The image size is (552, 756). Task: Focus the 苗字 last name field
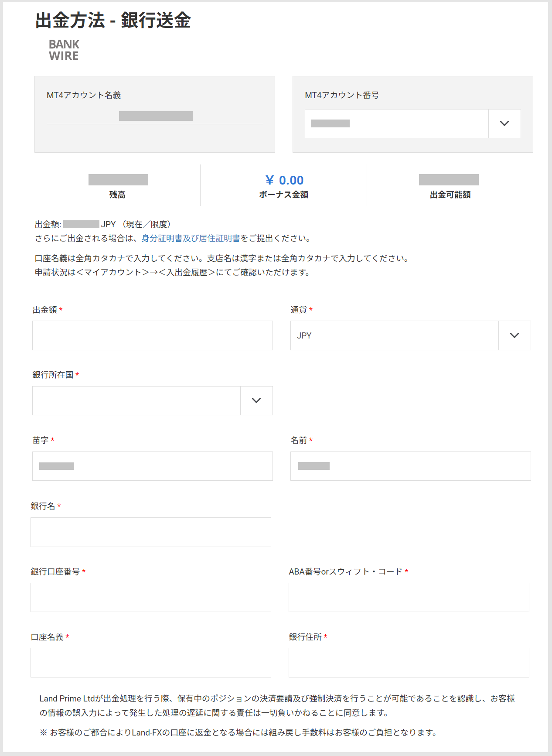coord(152,466)
